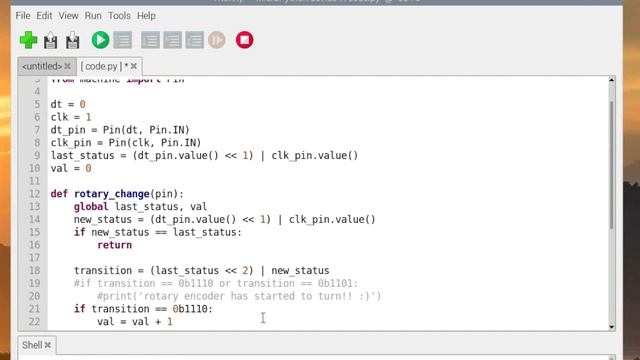The image size is (640, 360).
Task: Click the 'return' keyword on line 16
Action: click(115, 245)
